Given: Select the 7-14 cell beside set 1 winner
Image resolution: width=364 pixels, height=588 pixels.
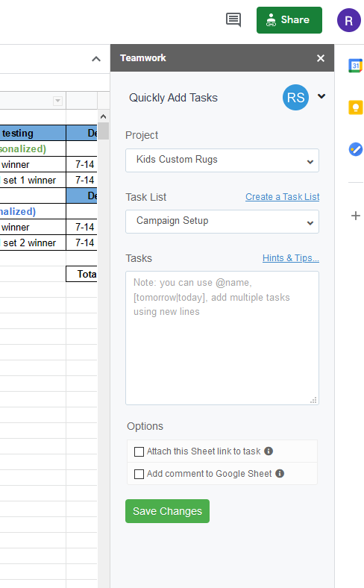Looking at the screenshot, I should click(x=82, y=180).
